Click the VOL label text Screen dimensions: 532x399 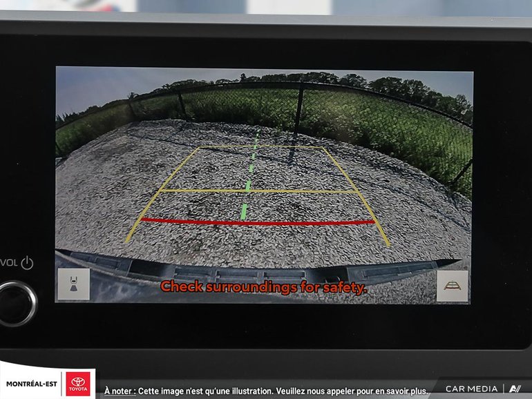tap(8, 263)
